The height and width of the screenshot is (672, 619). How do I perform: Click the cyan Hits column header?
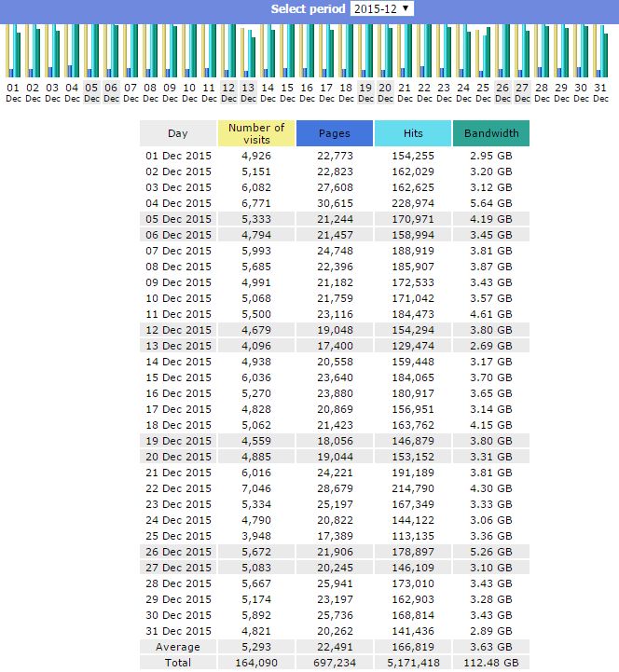coord(413,133)
